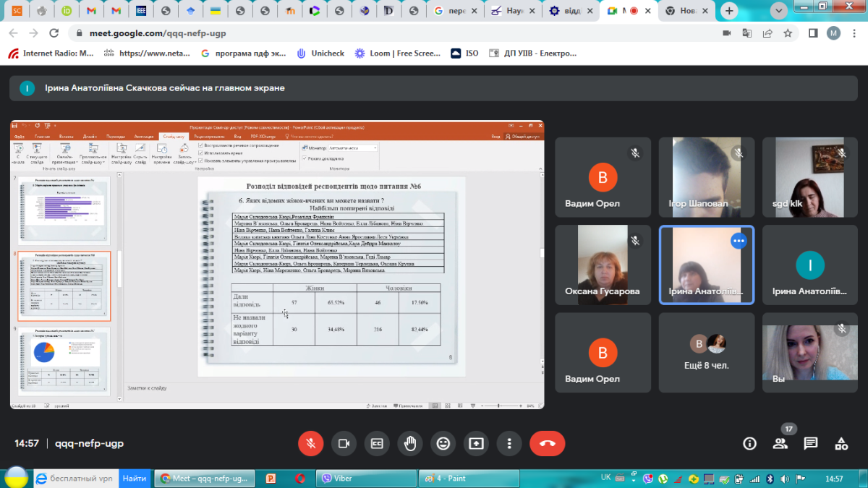The height and width of the screenshot is (488, 868).
Task: Expand the Chrome tab search arrow
Action: pyautogui.click(x=779, y=11)
